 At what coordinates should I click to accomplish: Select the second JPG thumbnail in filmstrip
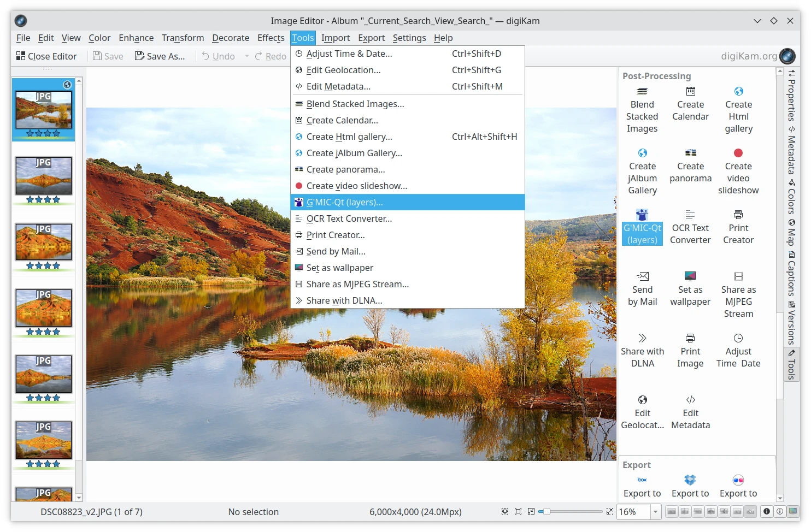[44, 176]
